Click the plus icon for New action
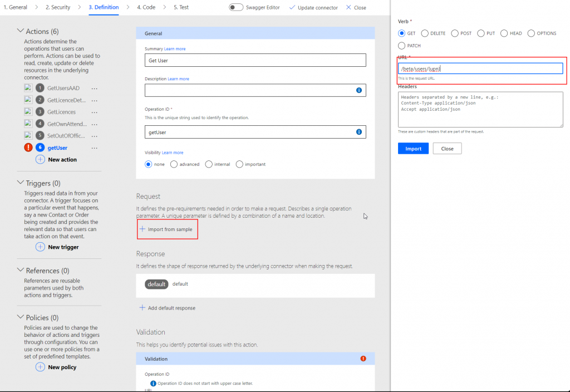Screen dimensions: 570x392 [40, 159]
